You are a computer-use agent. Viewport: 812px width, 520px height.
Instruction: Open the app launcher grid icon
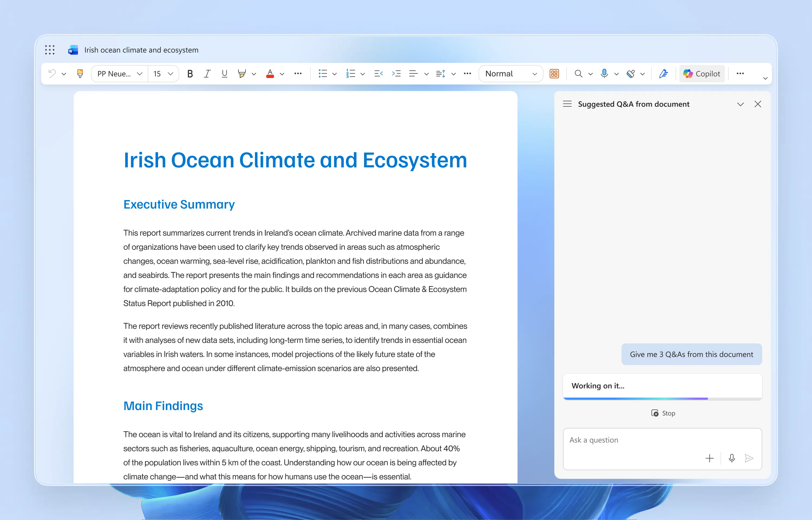point(50,50)
